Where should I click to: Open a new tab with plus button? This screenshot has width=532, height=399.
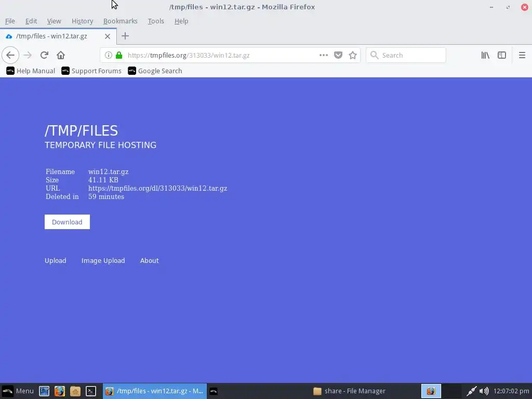pyautogui.click(x=125, y=36)
